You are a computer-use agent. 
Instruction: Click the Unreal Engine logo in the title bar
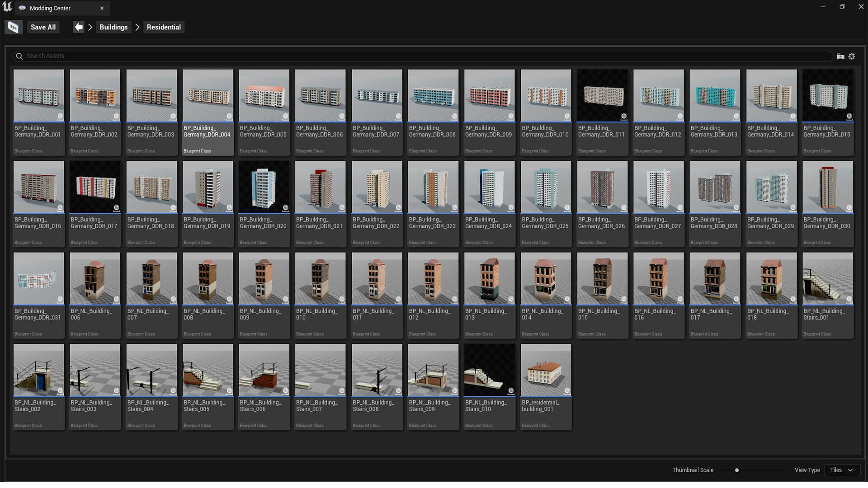[6, 7]
